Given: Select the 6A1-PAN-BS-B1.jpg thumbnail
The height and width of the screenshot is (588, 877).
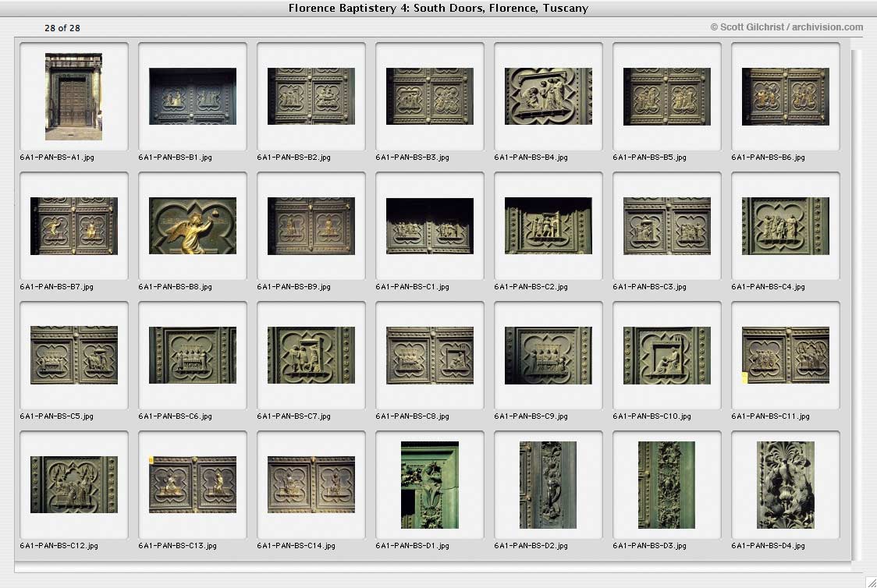Looking at the screenshot, I should [x=193, y=96].
